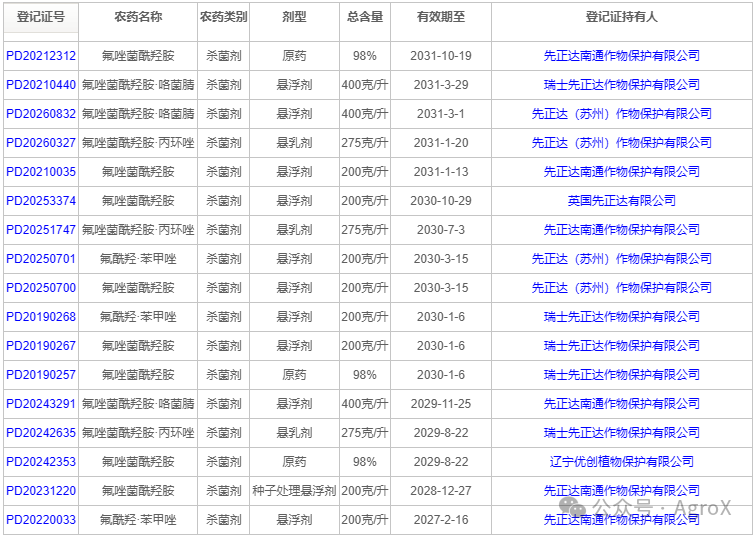Click 种子处理悬浮剂 formulation cell

[x=294, y=490]
